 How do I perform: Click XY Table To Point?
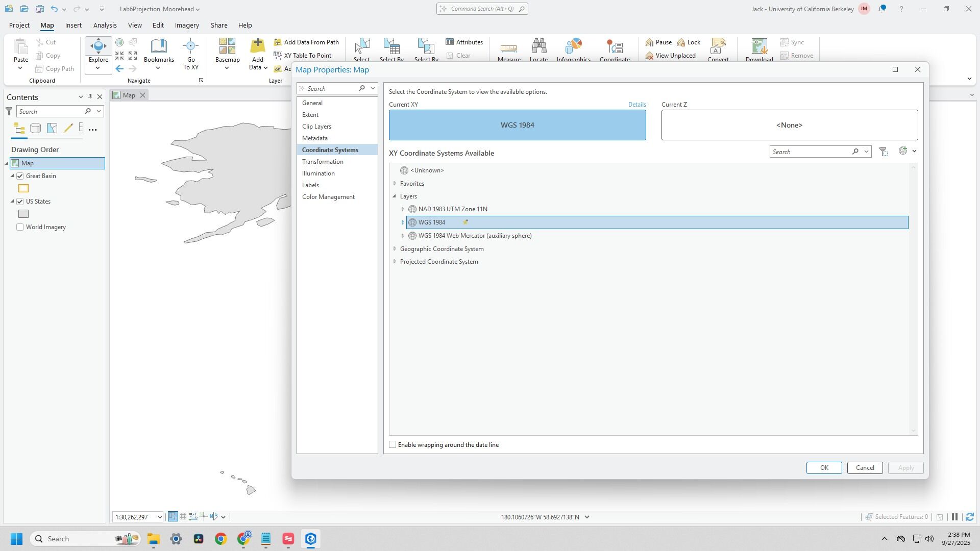pyautogui.click(x=307, y=55)
